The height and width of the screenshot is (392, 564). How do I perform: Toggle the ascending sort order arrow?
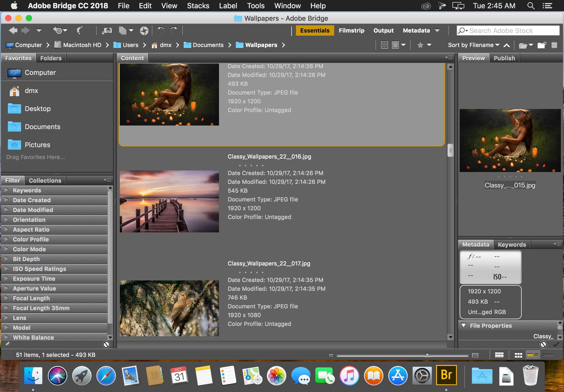click(507, 45)
